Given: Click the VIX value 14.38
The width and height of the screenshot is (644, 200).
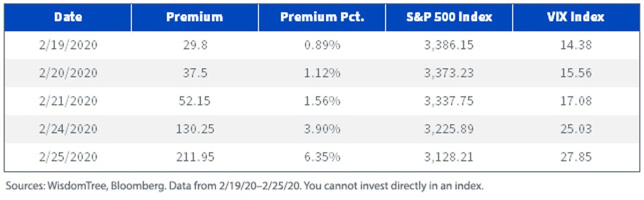Looking at the screenshot, I should tap(576, 46).
